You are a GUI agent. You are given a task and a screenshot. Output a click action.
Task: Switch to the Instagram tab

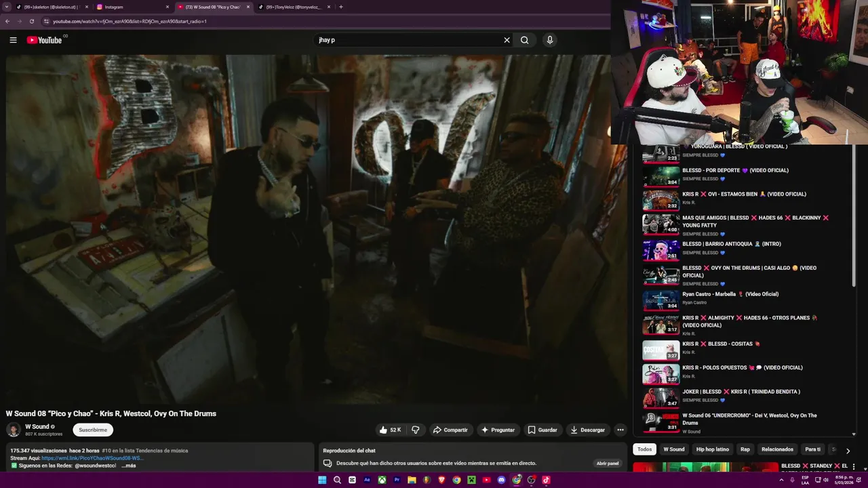(132, 7)
